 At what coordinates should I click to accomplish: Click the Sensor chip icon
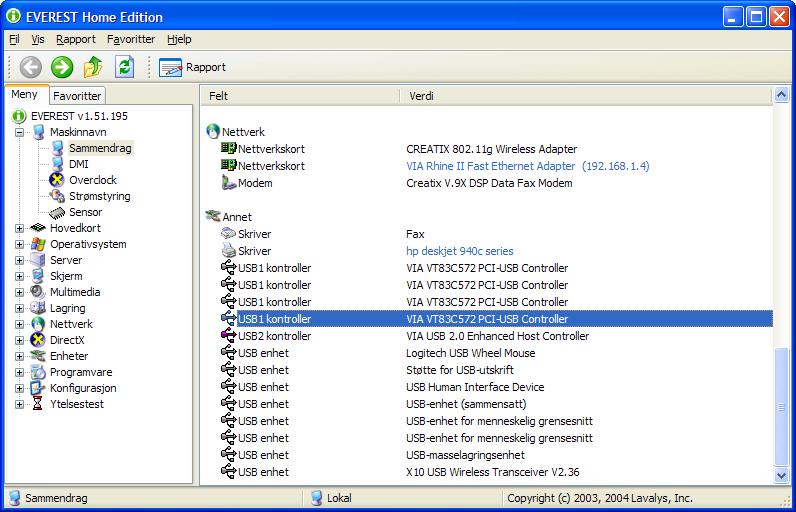point(57,212)
